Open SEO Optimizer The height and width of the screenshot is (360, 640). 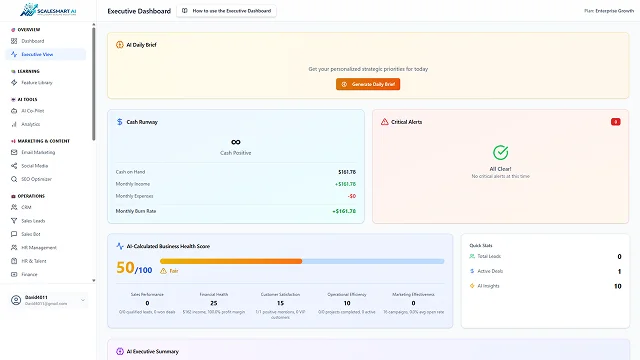[x=46, y=179]
